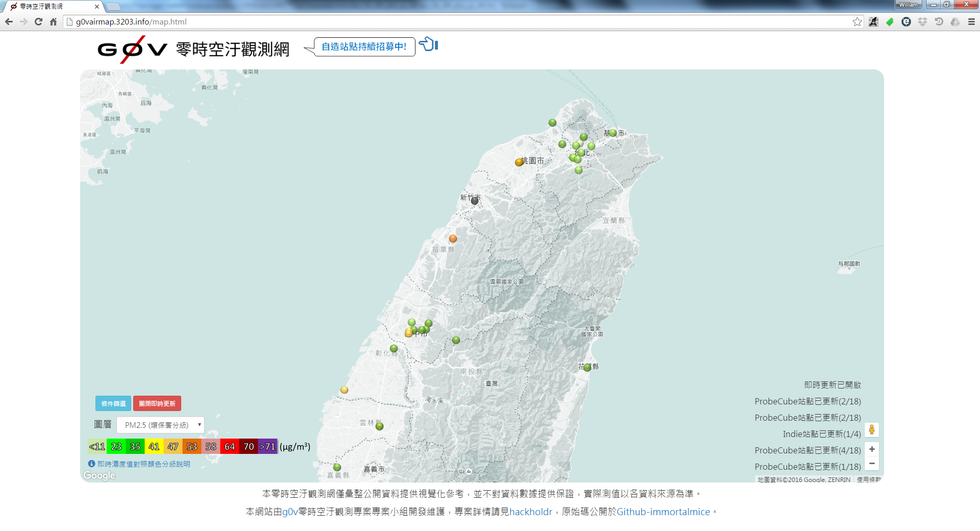Open a new browser tab
980x531 pixels.
pyautogui.click(x=113, y=7)
